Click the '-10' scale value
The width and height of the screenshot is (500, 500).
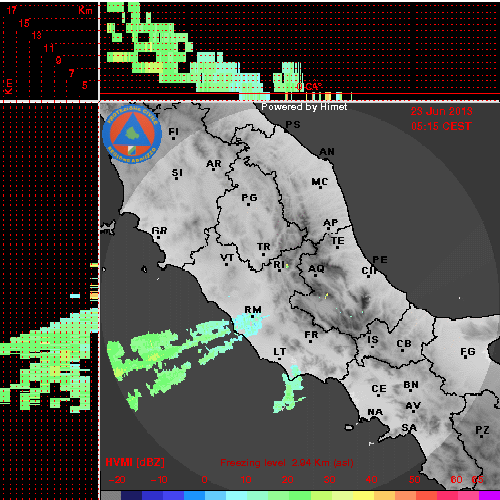(159, 480)
